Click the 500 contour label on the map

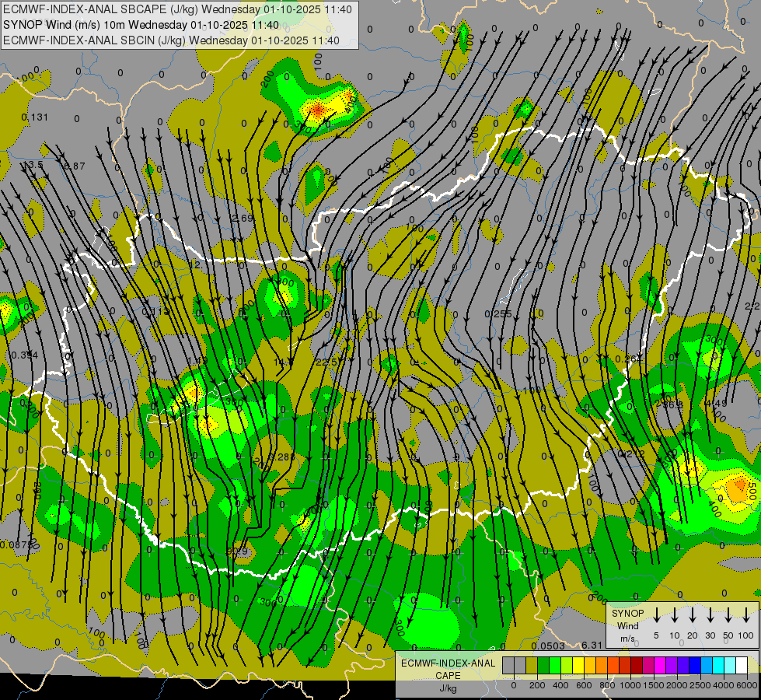point(752,492)
